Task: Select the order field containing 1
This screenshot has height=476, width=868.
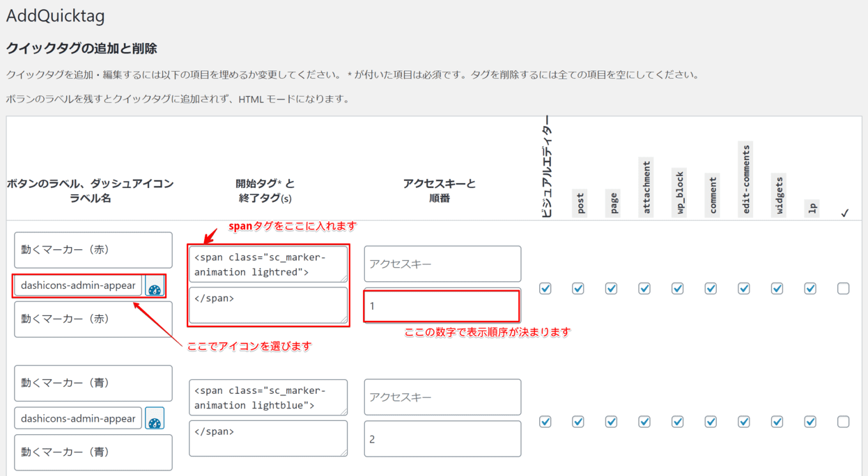Action: (x=442, y=306)
